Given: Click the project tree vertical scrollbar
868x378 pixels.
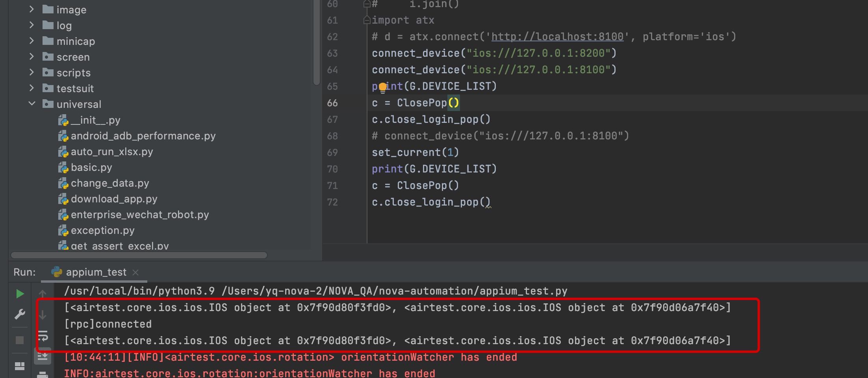Looking at the screenshot, I should [317, 42].
